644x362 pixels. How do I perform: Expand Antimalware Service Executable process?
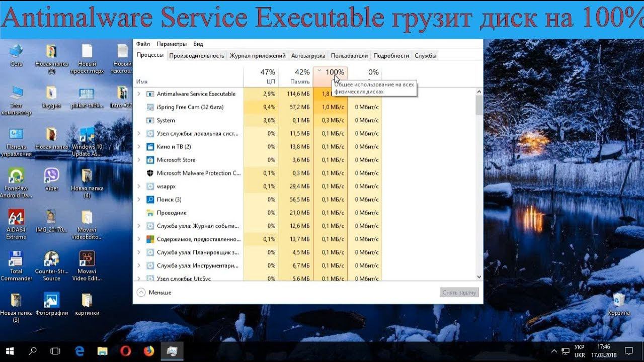point(139,94)
